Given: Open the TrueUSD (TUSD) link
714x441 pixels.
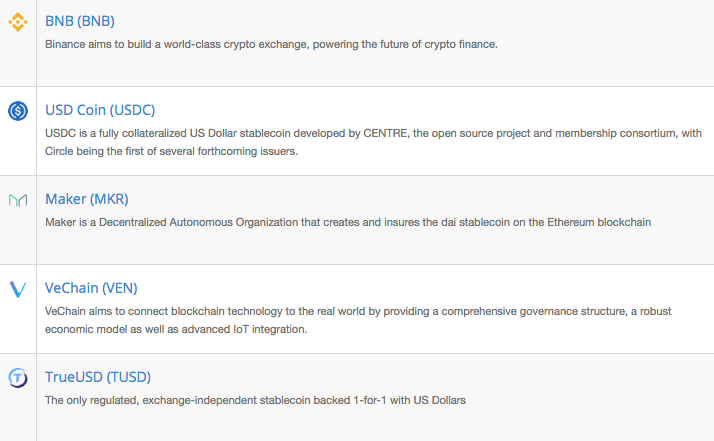Looking at the screenshot, I should [98, 377].
